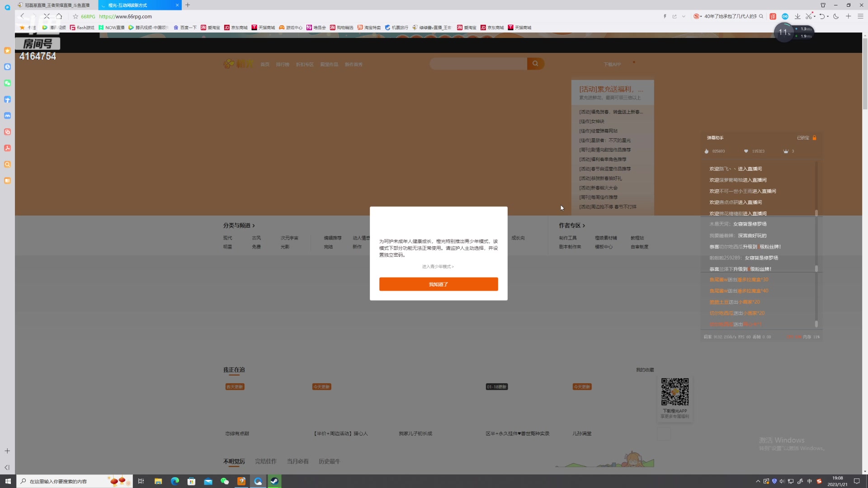Viewport: 868px width, 488px height.
Task: Click the 66rpg site search input field
Action: pos(478,64)
